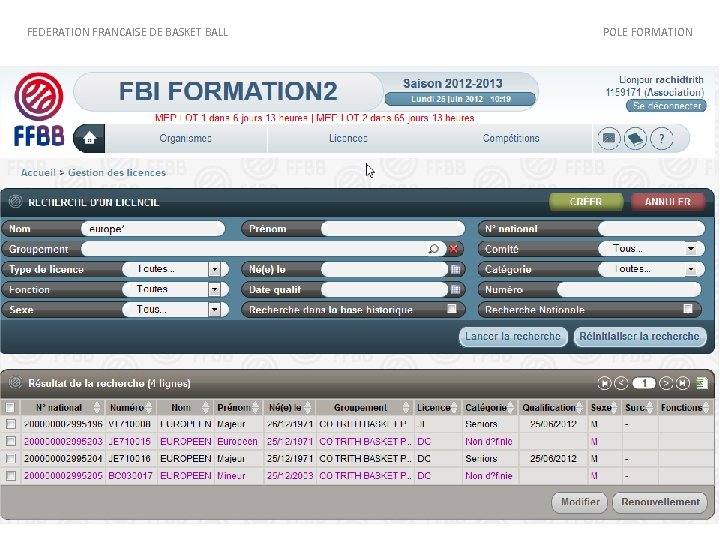Check row 20000002995204 checkbox
The image size is (720, 540).
[11, 458]
